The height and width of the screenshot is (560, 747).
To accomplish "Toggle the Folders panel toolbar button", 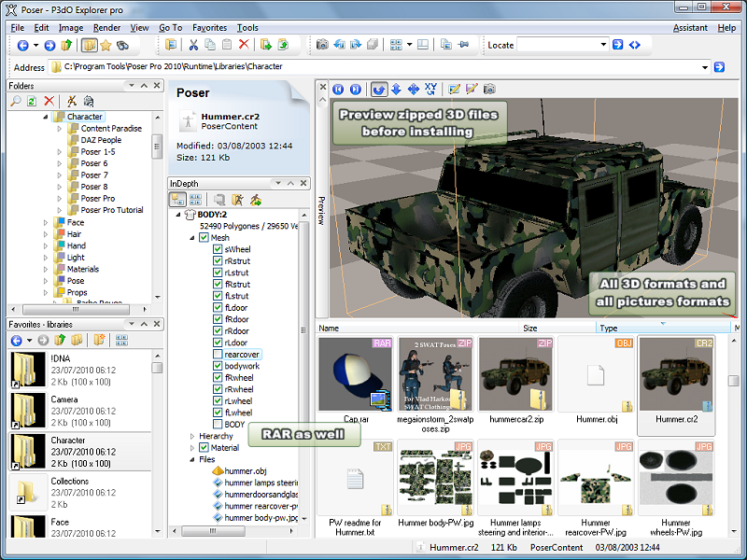I will click(x=89, y=45).
